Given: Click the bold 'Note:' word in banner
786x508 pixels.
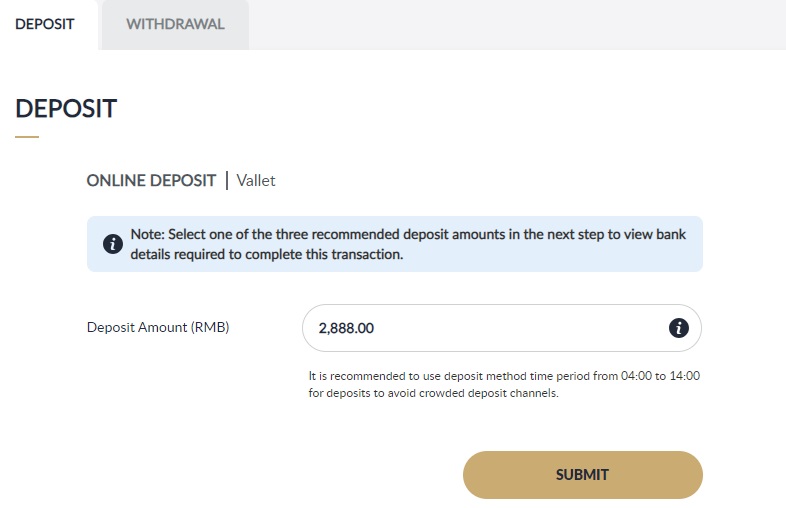Looking at the screenshot, I should tap(147, 234).
